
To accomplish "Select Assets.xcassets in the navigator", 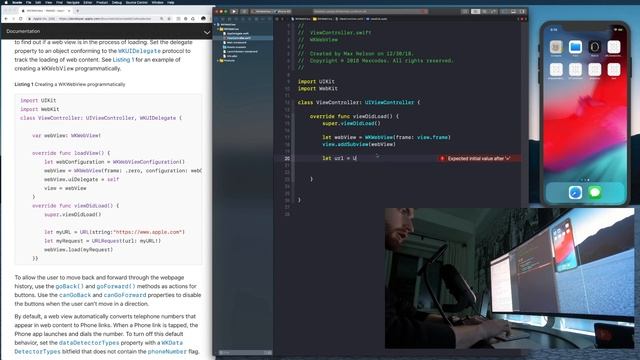I will (x=236, y=47).
